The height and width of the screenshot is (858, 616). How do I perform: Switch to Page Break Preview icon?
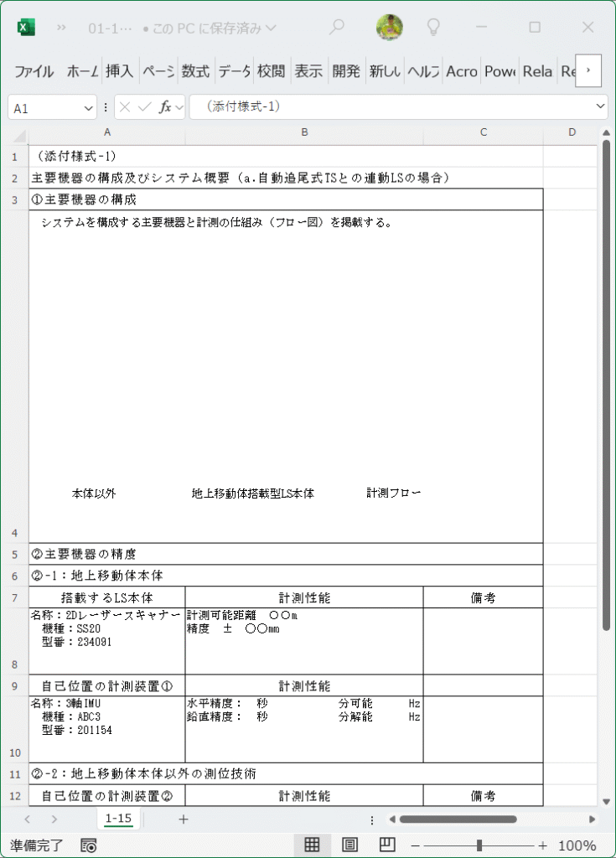pyautogui.click(x=387, y=845)
